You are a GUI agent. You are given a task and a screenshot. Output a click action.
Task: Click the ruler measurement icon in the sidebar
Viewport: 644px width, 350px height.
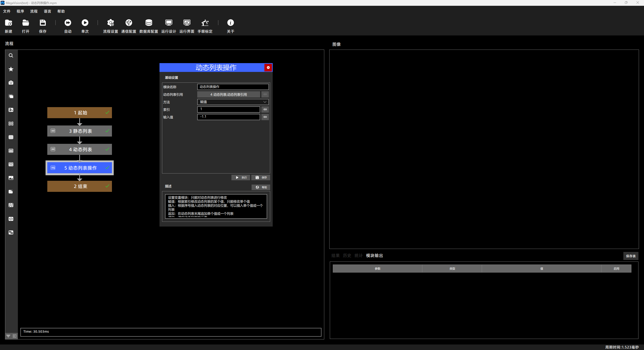(x=11, y=151)
